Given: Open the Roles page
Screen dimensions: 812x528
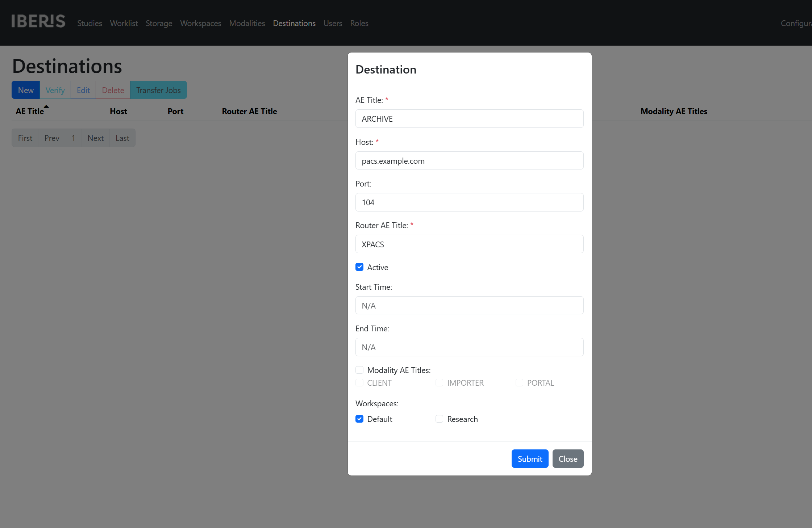Looking at the screenshot, I should pyautogui.click(x=359, y=23).
